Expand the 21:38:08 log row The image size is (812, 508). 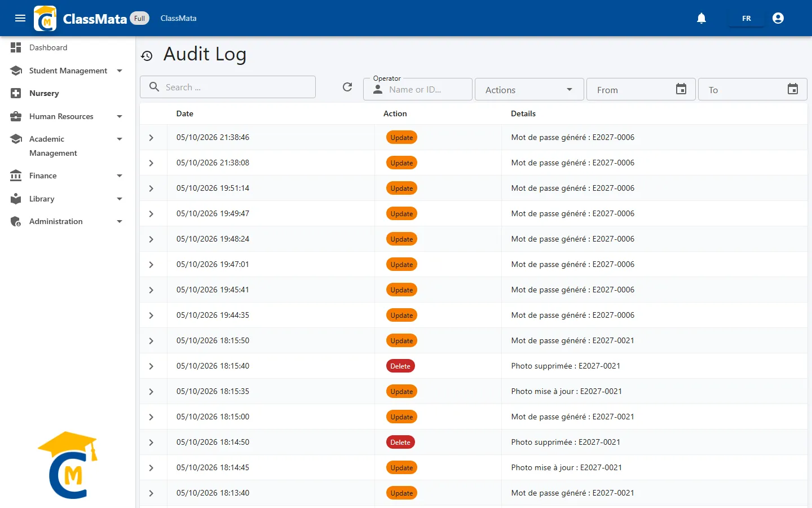(151, 163)
